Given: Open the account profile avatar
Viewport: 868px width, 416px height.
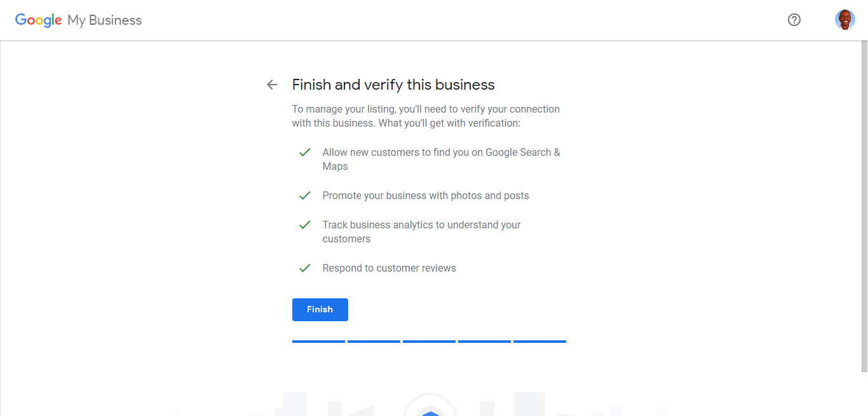Looking at the screenshot, I should tap(844, 20).
